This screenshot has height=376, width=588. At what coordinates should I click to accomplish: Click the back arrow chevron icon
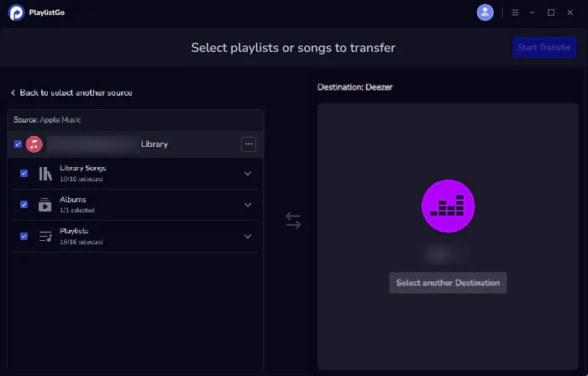pyautogui.click(x=13, y=93)
